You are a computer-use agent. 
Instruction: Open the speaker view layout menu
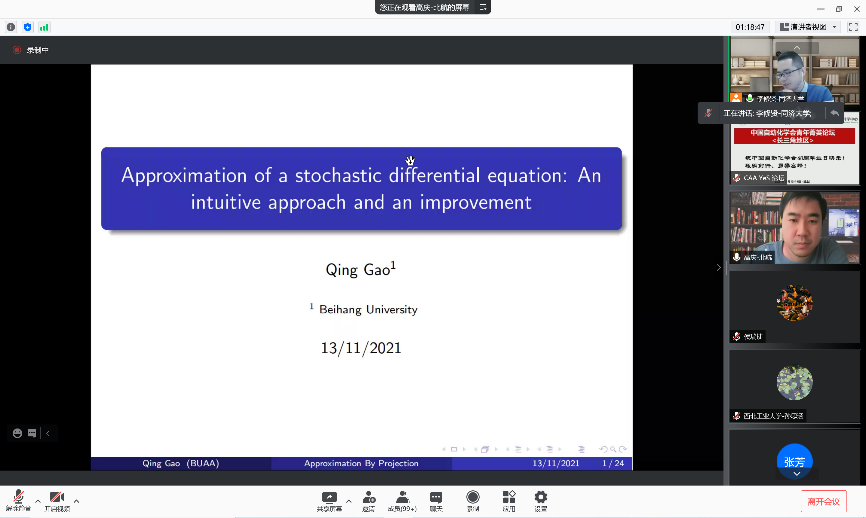pos(807,27)
